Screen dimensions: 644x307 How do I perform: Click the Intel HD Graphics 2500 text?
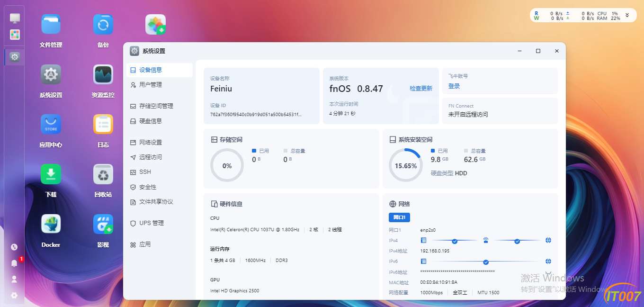coord(235,291)
